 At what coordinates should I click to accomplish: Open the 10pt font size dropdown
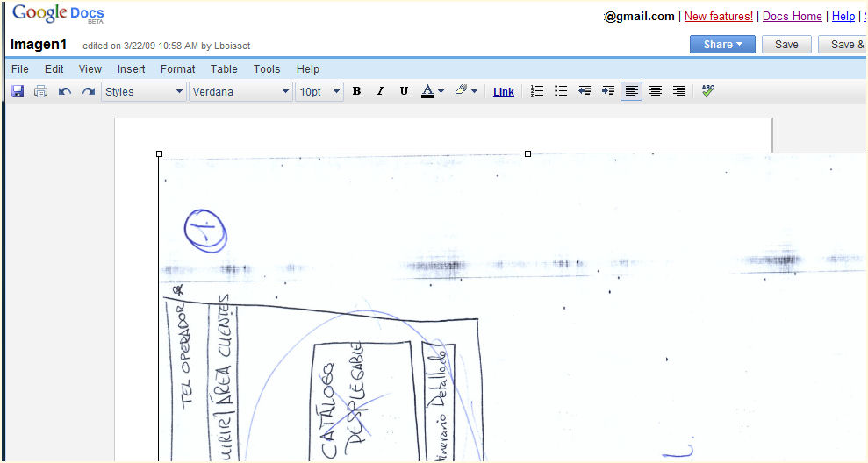[319, 91]
